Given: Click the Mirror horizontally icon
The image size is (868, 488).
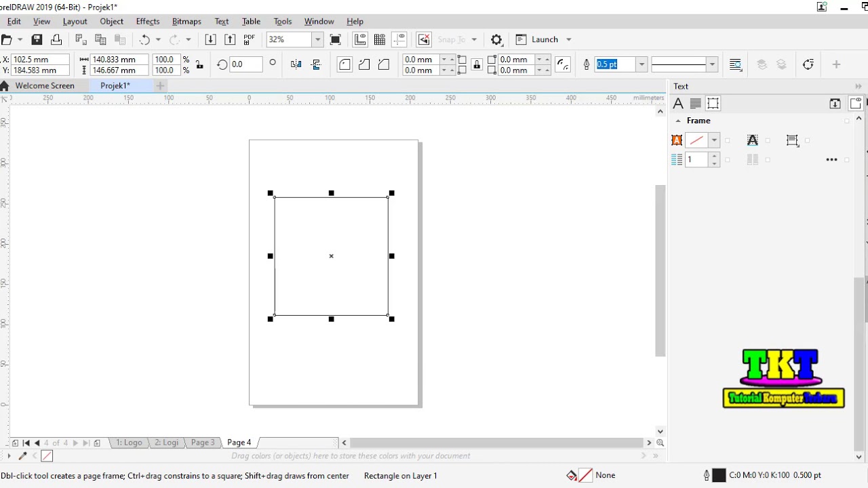Looking at the screenshot, I should (296, 64).
